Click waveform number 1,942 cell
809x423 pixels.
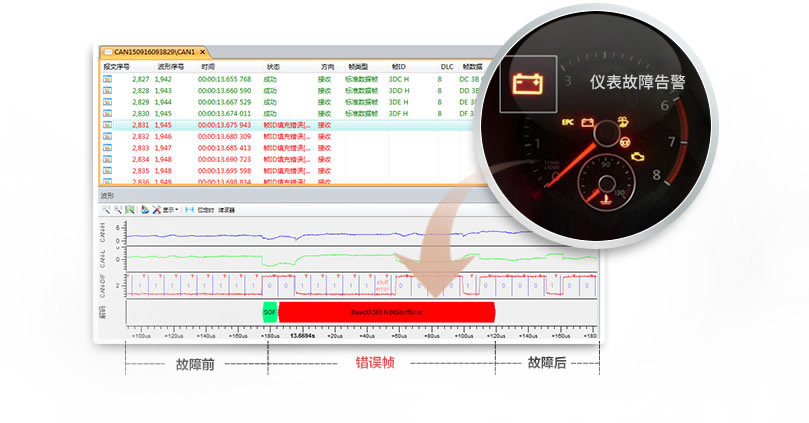(x=163, y=79)
